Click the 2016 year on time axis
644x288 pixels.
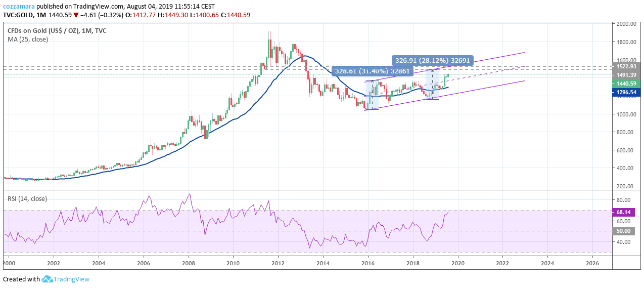[368, 263]
